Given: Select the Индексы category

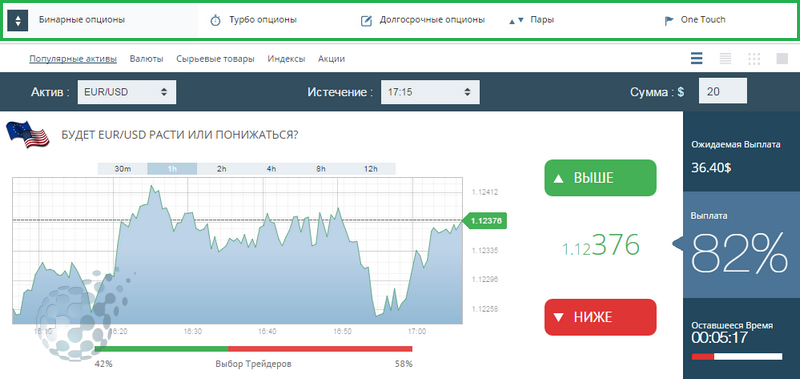Looking at the screenshot, I should (286, 59).
